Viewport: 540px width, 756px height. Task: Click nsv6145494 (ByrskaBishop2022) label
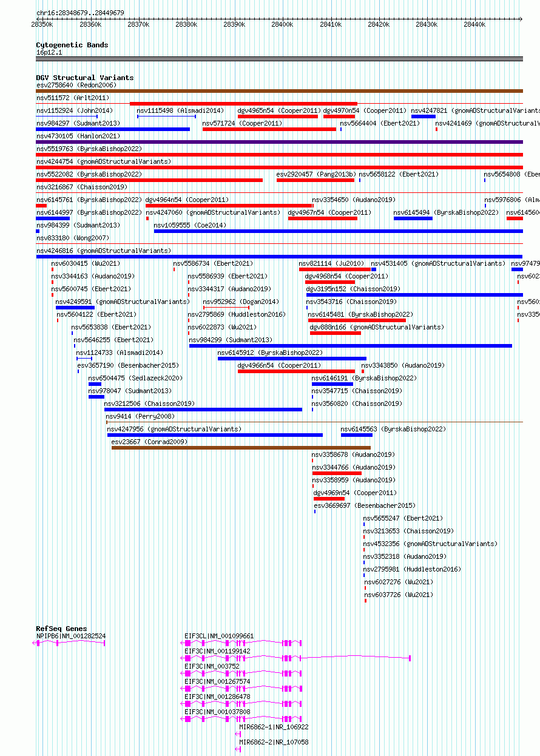(x=446, y=212)
